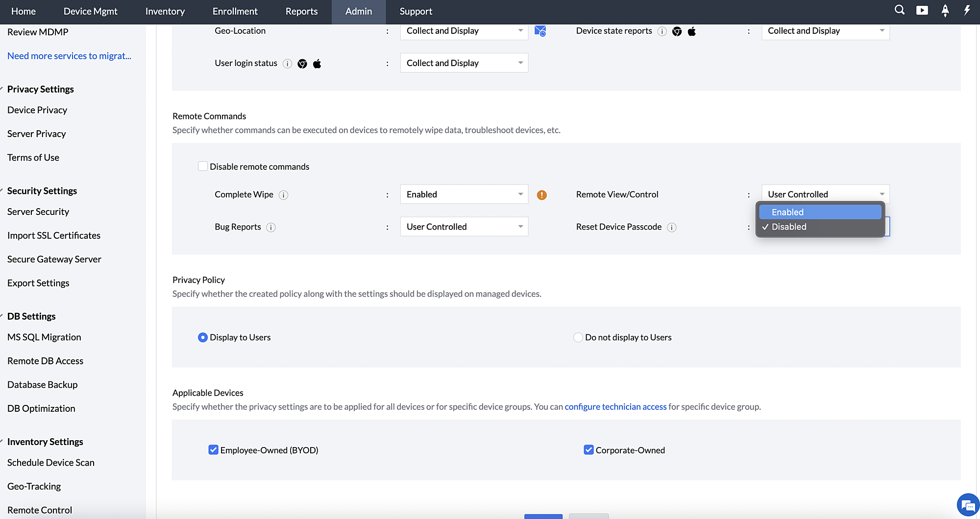
Task: Uncheck the Corporate-Owned checkbox
Action: 588,450
